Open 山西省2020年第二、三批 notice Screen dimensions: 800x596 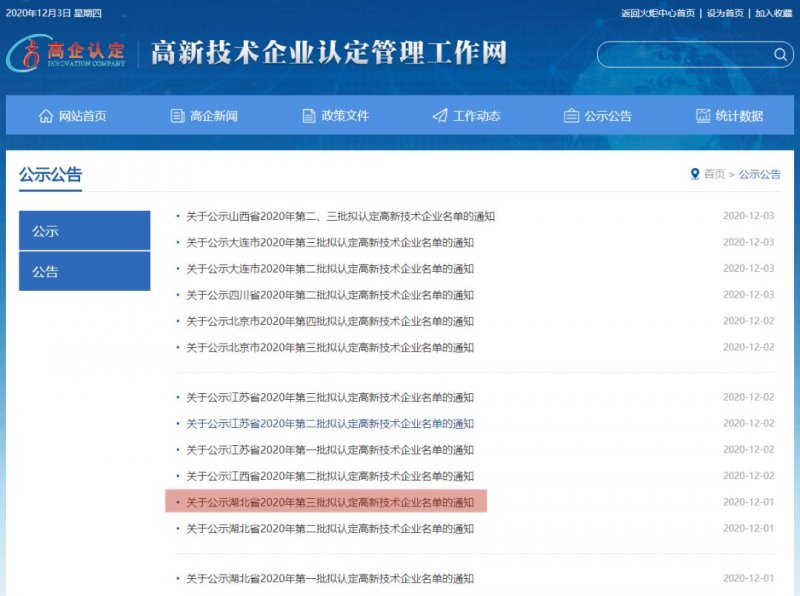coord(340,216)
